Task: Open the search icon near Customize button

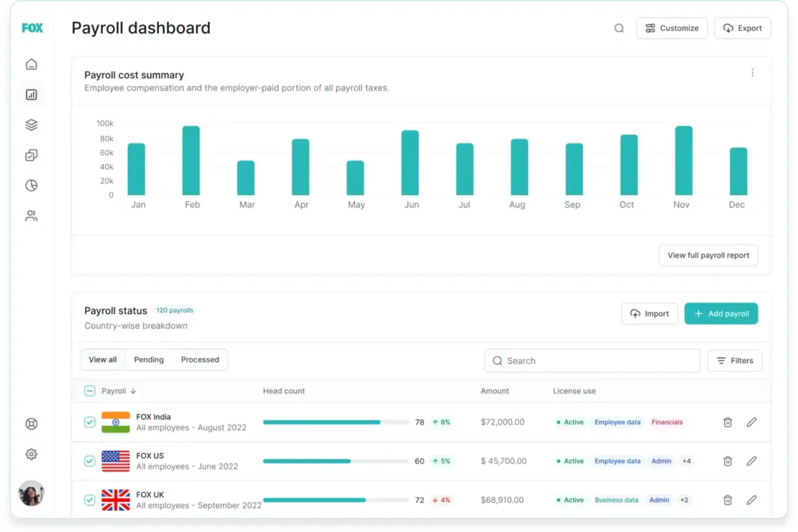Action: pyautogui.click(x=618, y=28)
